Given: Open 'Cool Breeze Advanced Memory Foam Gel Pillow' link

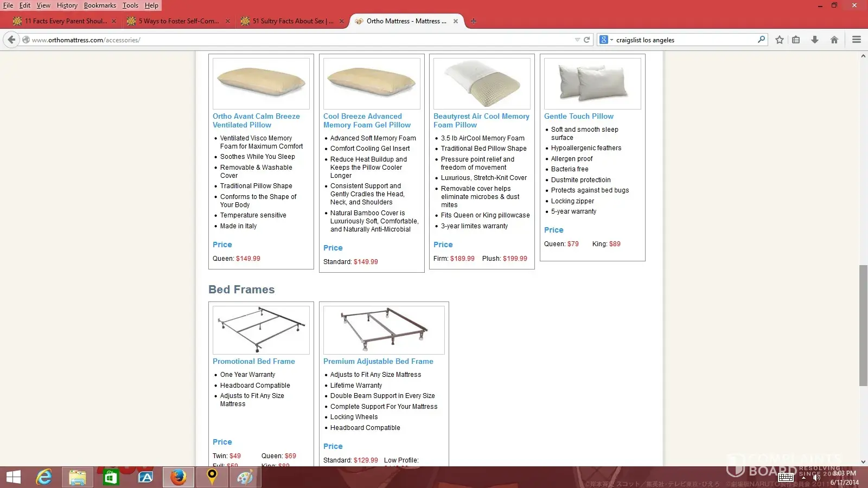Looking at the screenshot, I should (x=367, y=120).
